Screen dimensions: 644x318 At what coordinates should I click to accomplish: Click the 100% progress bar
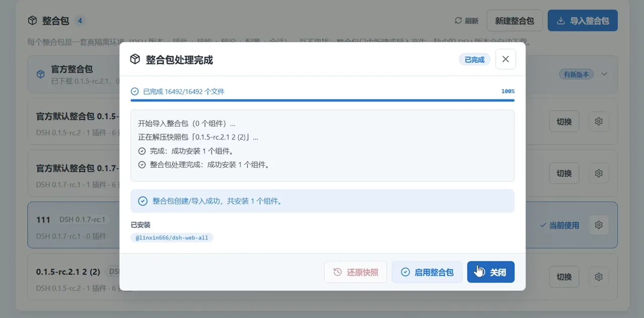(x=323, y=100)
